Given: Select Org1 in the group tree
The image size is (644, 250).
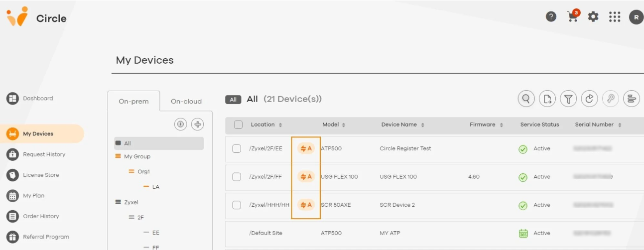Looking at the screenshot, I should [144, 171].
